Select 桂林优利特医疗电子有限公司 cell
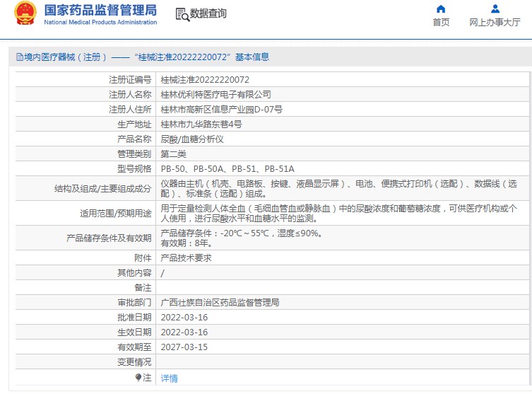The width and height of the screenshot is (532, 394). tap(215, 94)
